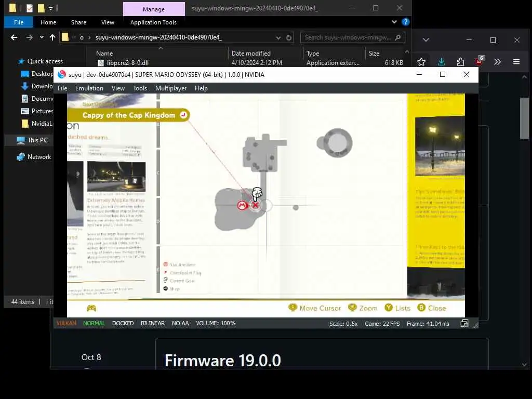Open Quick access in navigation pane

pyautogui.click(x=45, y=61)
